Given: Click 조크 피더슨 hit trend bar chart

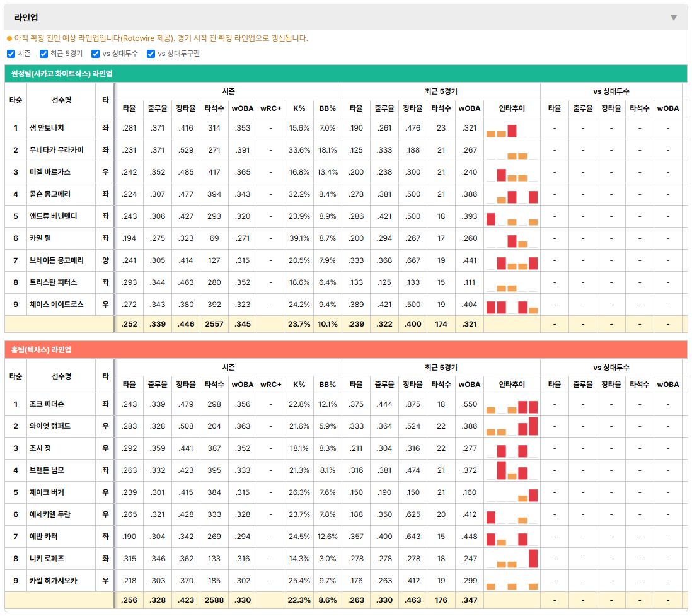Looking at the screenshot, I should pyautogui.click(x=512, y=405).
